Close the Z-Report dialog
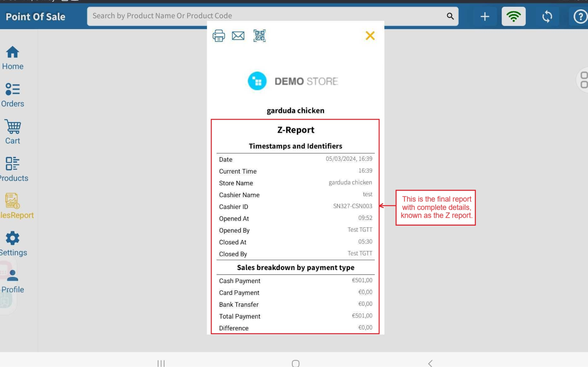This screenshot has height=367, width=588. 370,36
